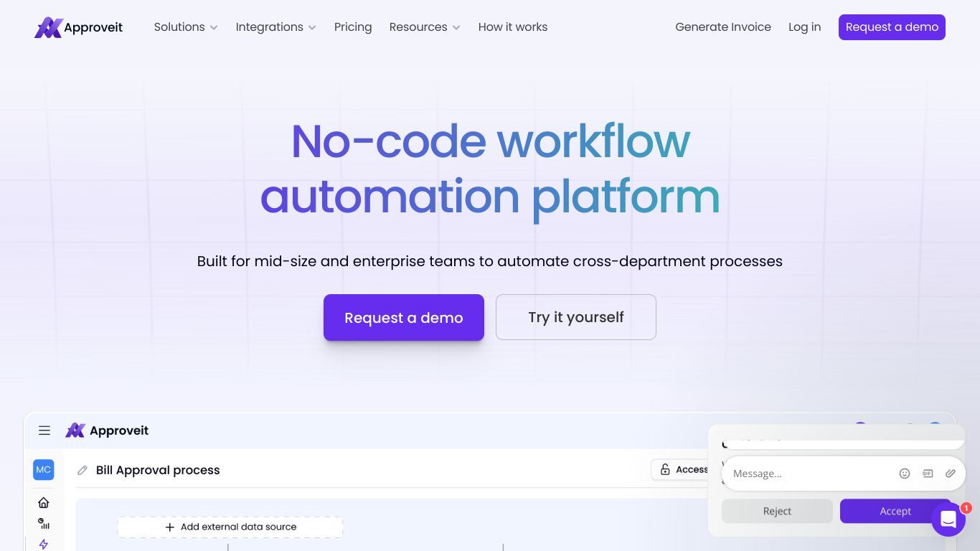Click Try it yourself button
The width and height of the screenshot is (980, 551).
tap(576, 317)
